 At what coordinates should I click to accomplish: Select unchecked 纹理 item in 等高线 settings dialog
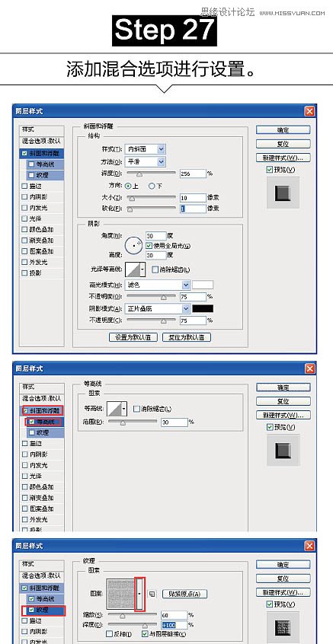[x=45, y=432]
